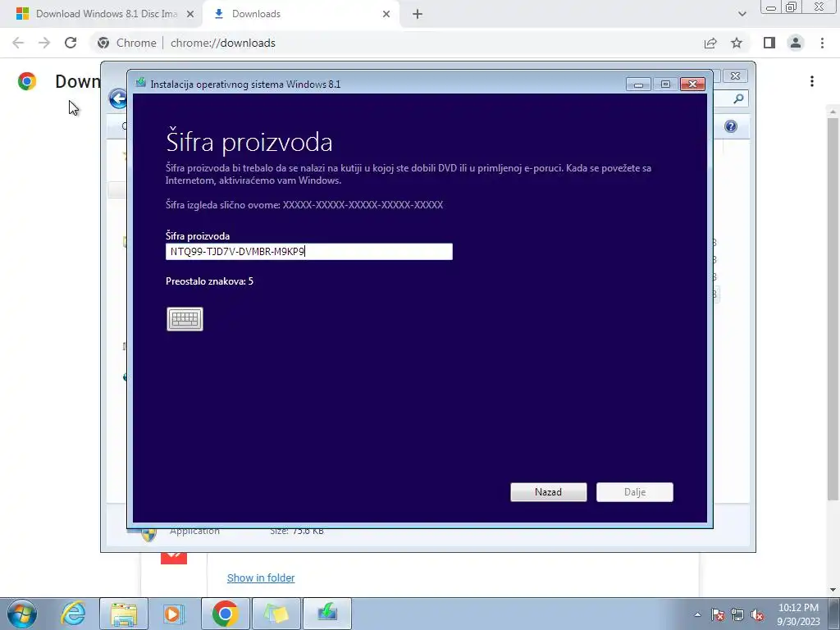Maximize the Windows 8.1 setup window
This screenshot has height=630, width=840.
point(665,84)
